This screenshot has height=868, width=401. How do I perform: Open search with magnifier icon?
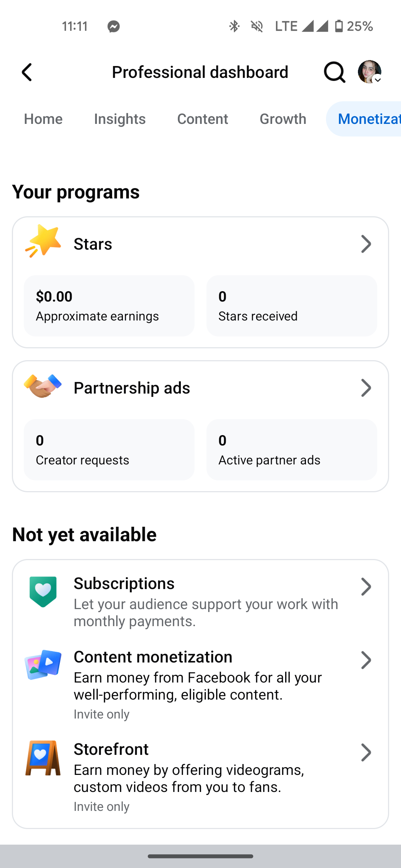[334, 72]
